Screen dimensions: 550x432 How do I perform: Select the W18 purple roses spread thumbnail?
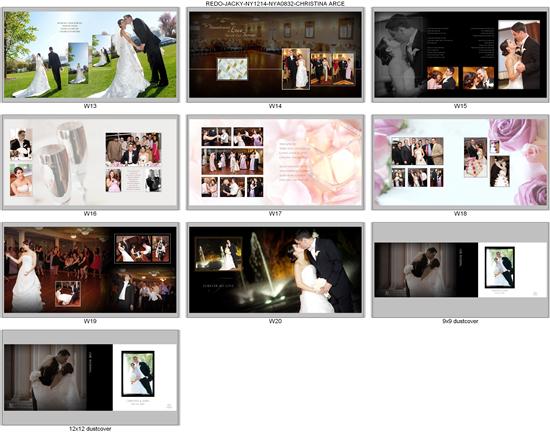[460, 162]
